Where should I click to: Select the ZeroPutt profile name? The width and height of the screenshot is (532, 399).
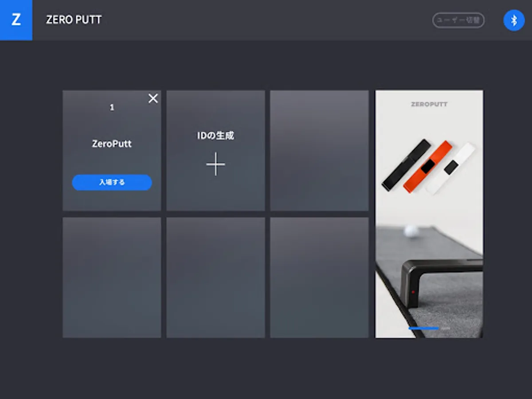click(x=112, y=144)
